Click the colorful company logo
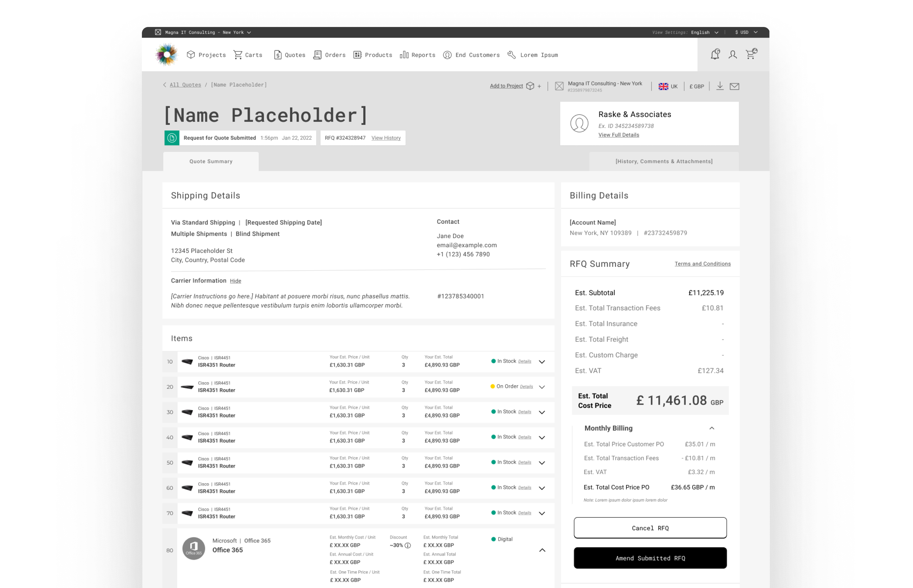This screenshot has height=588, width=913. pyautogui.click(x=166, y=55)
